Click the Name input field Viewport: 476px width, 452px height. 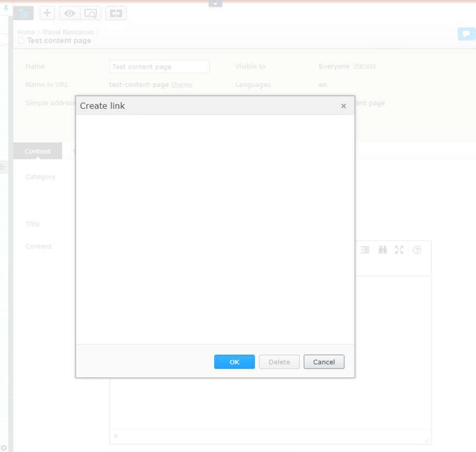[159, 67]
